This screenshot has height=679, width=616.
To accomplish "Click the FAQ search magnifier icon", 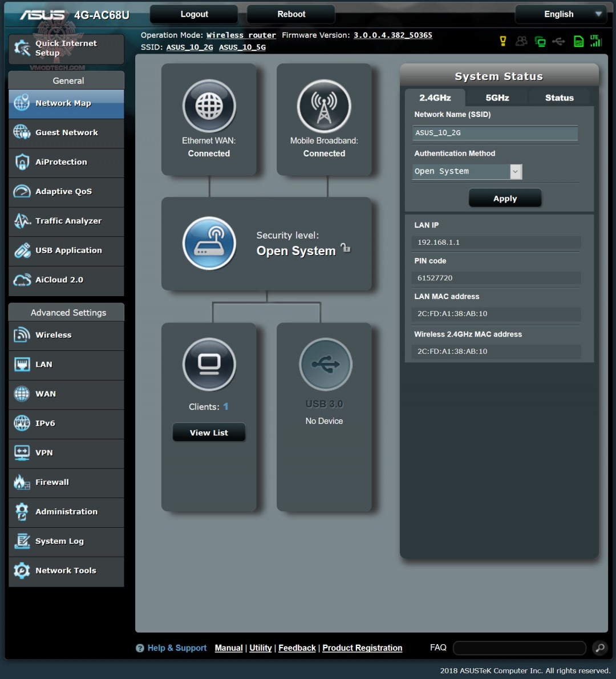I will (x=600, y=648).
